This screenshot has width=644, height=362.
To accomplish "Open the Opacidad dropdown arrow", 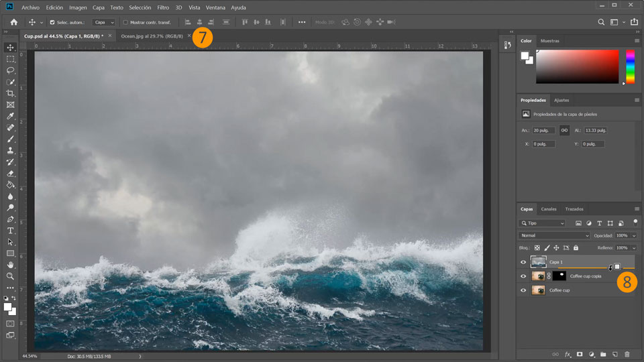I will (x=634, y=235).
